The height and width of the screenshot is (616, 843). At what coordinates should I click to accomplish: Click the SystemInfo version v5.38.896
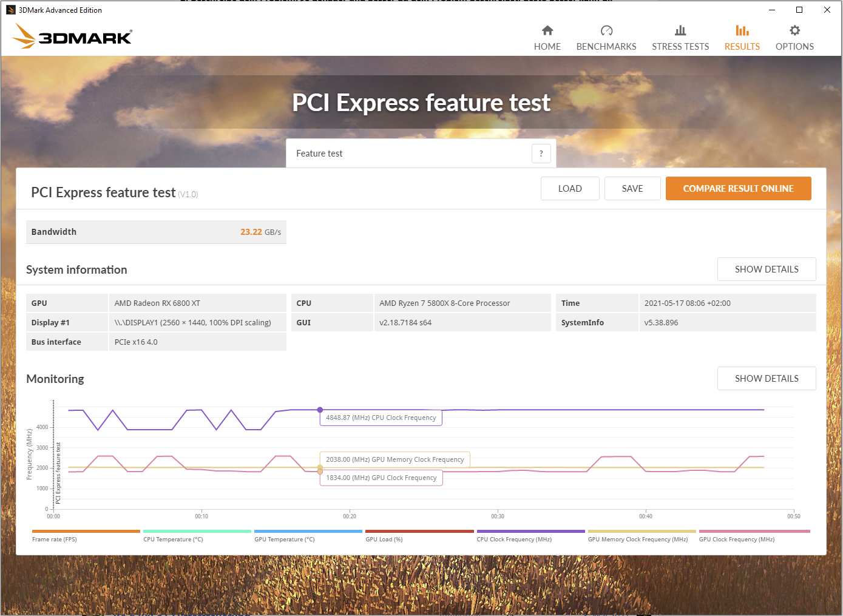tap(728, 323)
